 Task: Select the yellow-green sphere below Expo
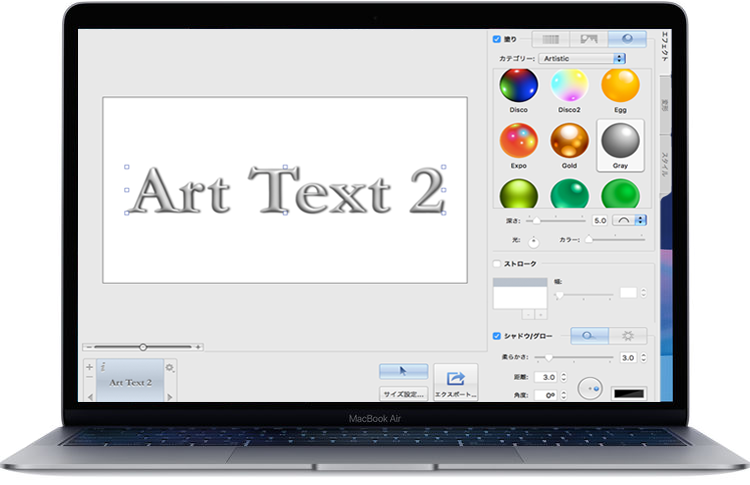pos(518,194)
